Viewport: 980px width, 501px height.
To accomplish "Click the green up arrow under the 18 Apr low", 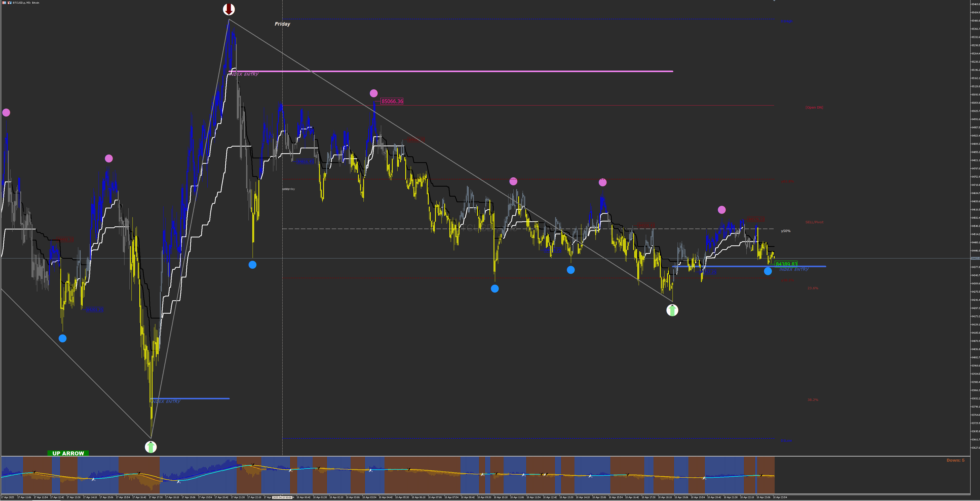I will [x=672, y=310].
